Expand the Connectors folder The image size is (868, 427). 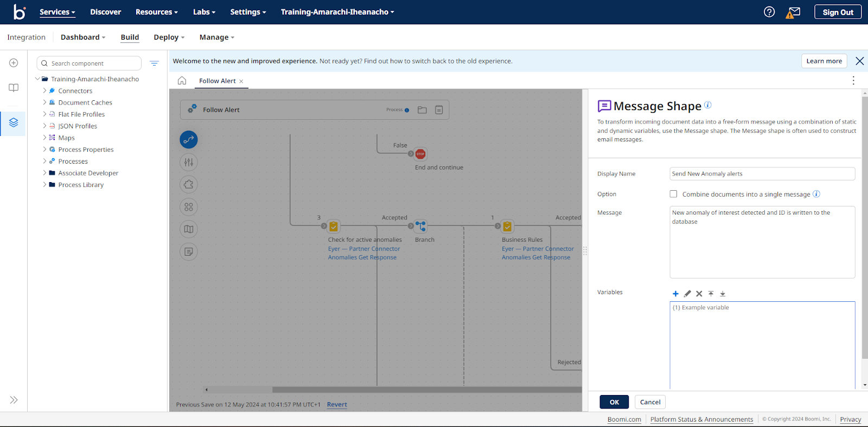(44, 90)
